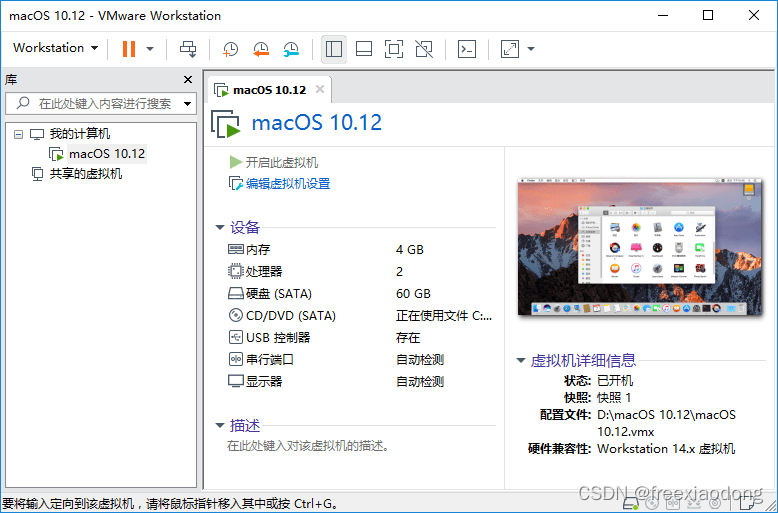Click the macOS desktop preview thumbnail
Image resolution: width=778 pixels, height=513 pixels.
pos(639,247)
